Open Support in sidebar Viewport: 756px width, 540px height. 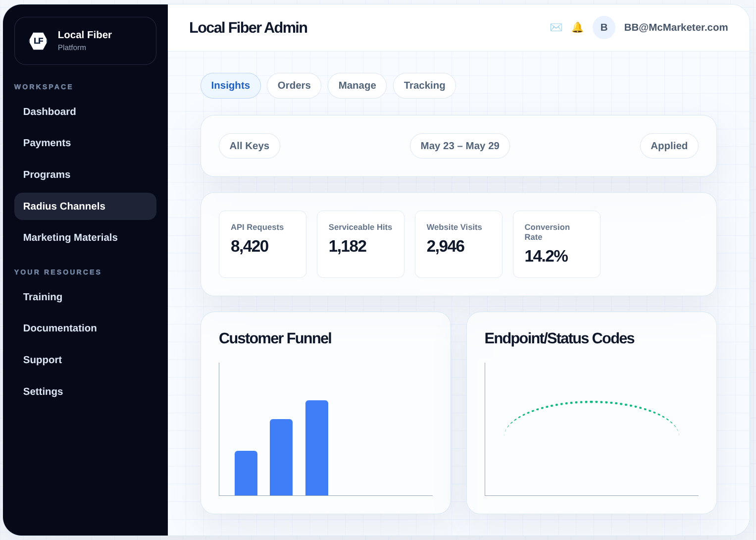85,360
